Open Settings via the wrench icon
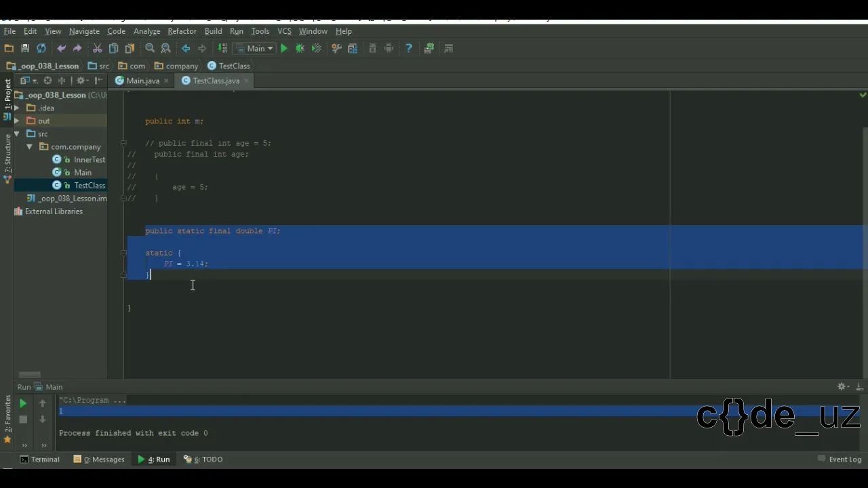The width and height of the screenshot is (868, 488). [336, 48]
